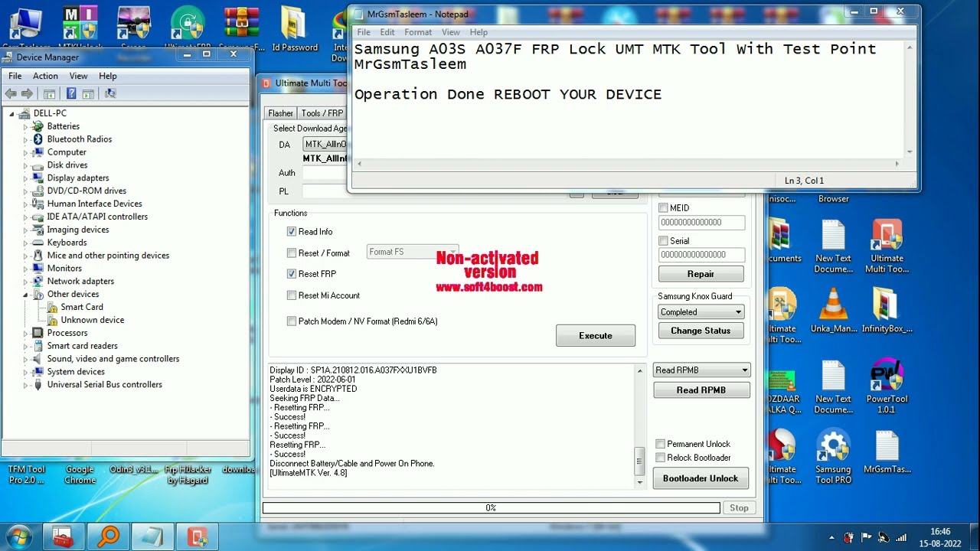980x551 pixels.
Task: Click the Unknown device entry in Device Manager
Action: [x=92, y=320]
